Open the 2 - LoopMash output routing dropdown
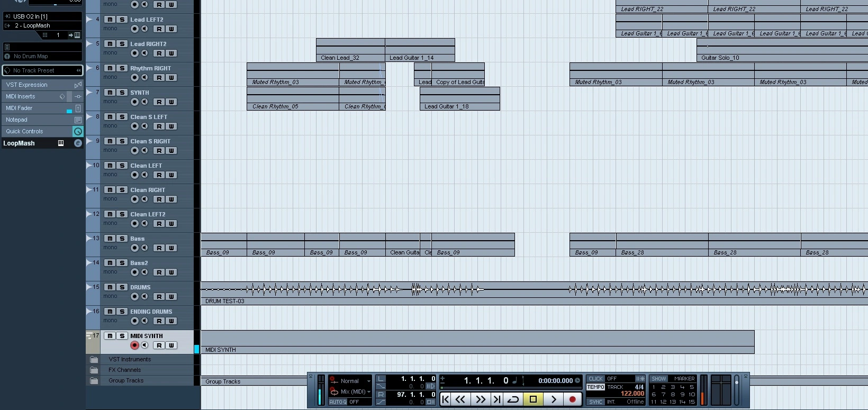This screenshot has width=868, height=410. (x=42, y=25)
